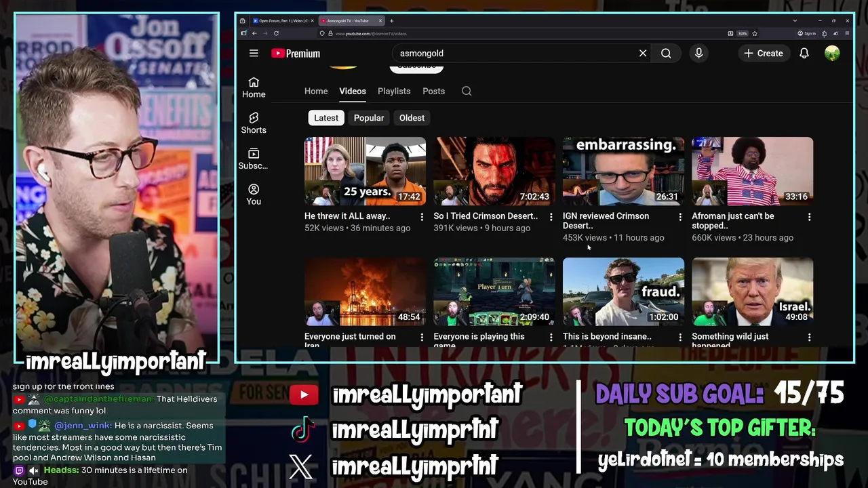Open the card game 2:09:40 thumbnail
The height and width of the screenshot is (488, 868).
494,291
